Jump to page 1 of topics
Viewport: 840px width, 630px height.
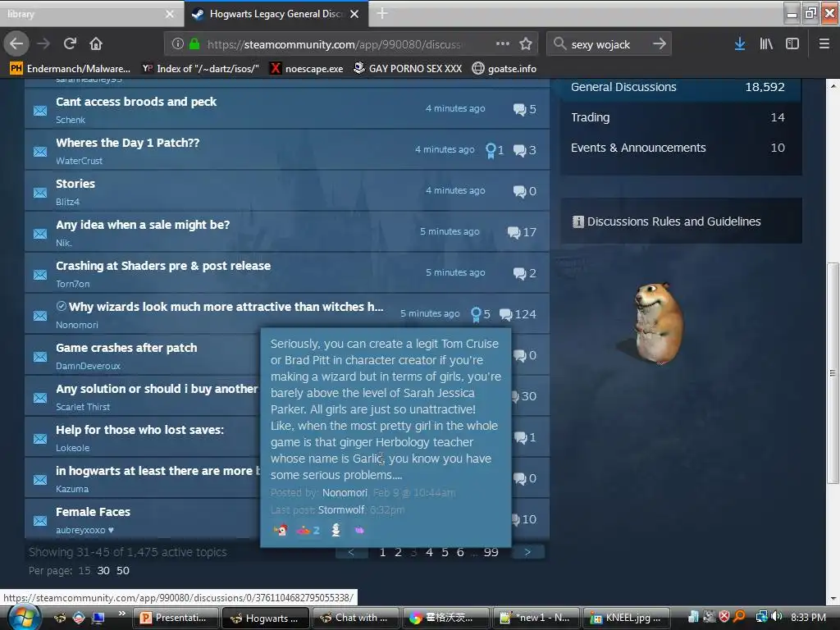(382, 552)
